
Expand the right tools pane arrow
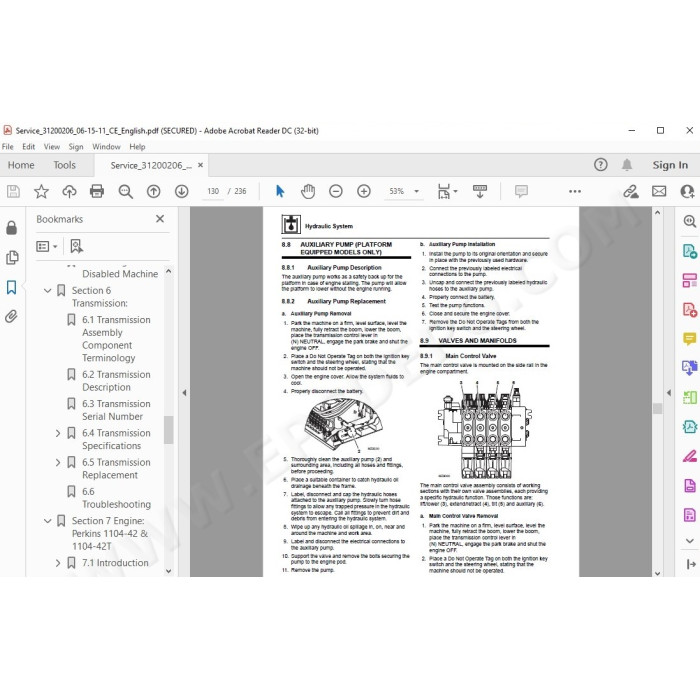[669, 393]
